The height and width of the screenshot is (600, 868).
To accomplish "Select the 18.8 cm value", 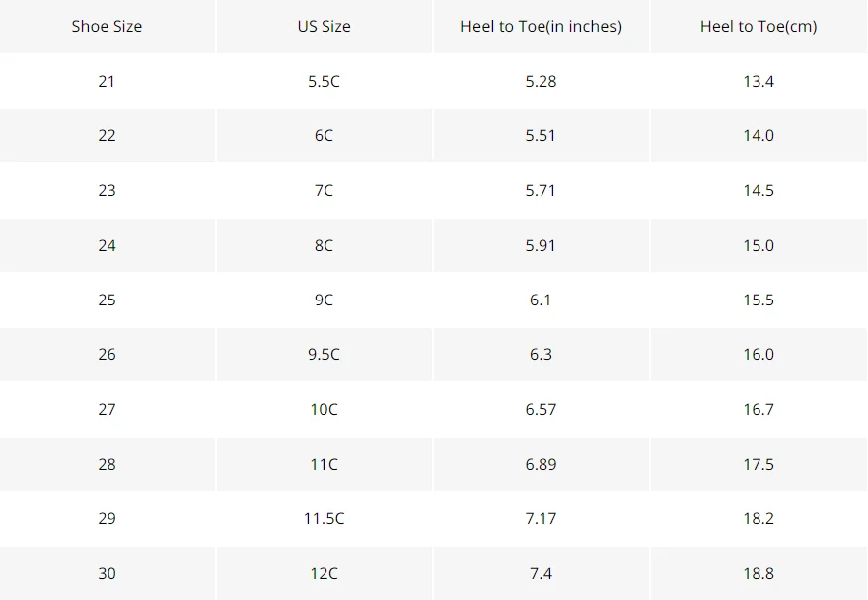I will [759, 573].
